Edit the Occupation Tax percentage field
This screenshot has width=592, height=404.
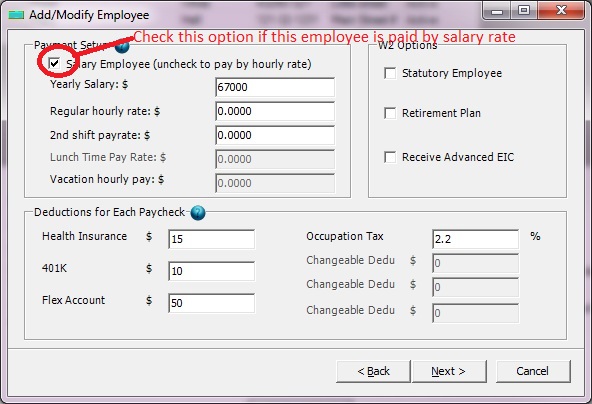click(x=475, y=239)
